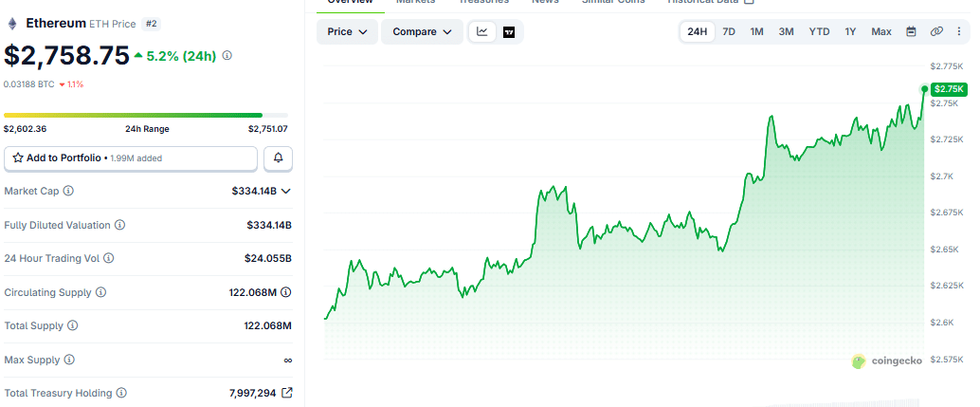Click the 0.03188 BTC value
The width and height of the screenshot is (980, 407).
(x=28, y=83)
